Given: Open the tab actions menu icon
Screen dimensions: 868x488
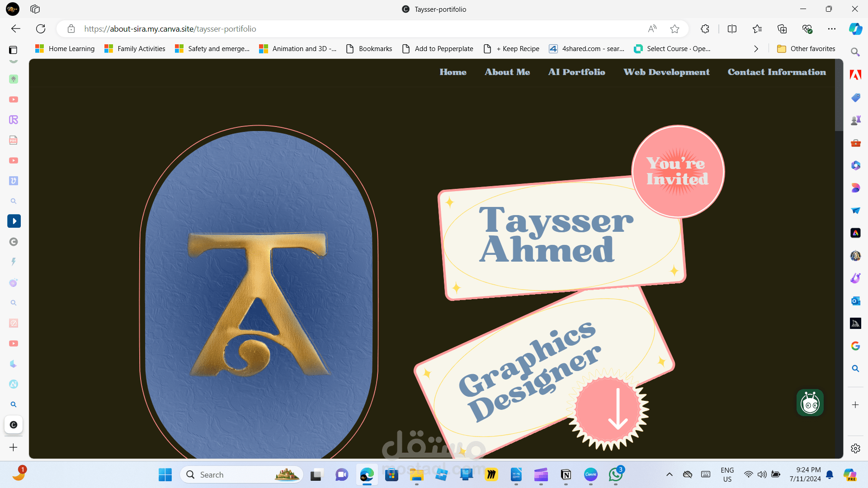Looking at the screenshot, I should pyautogui.click(x=13, y=50).
